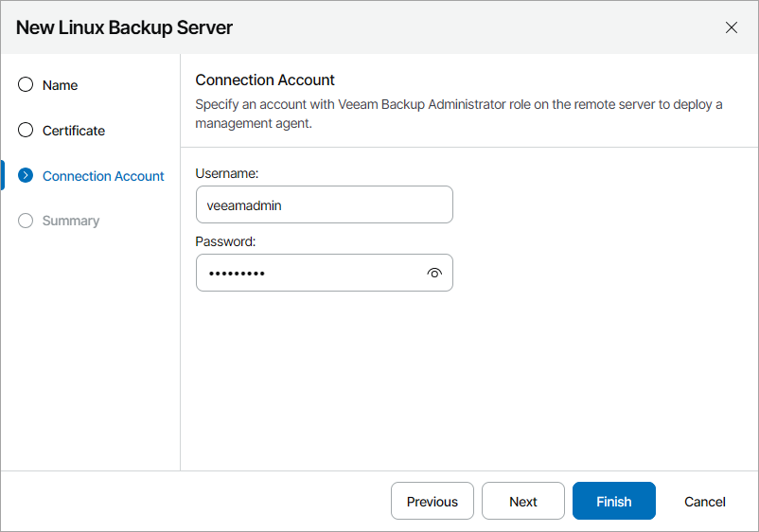Focus the Username input field
The height and width of the screenshot is (532, 759).
(324, 204)
